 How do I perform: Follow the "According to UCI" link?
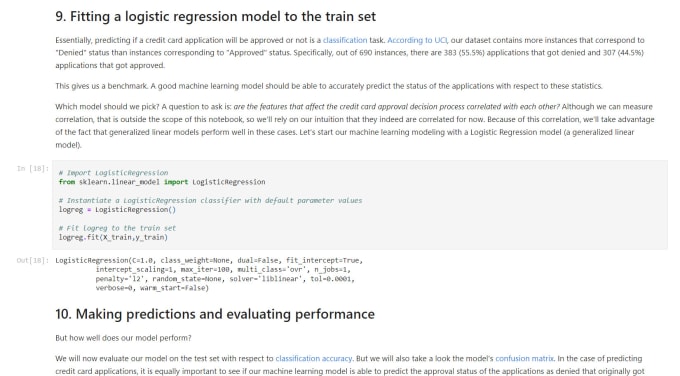417,40
